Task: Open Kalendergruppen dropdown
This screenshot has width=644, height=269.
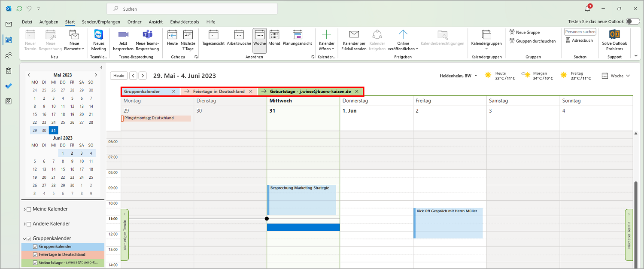Action: point(486,40)
